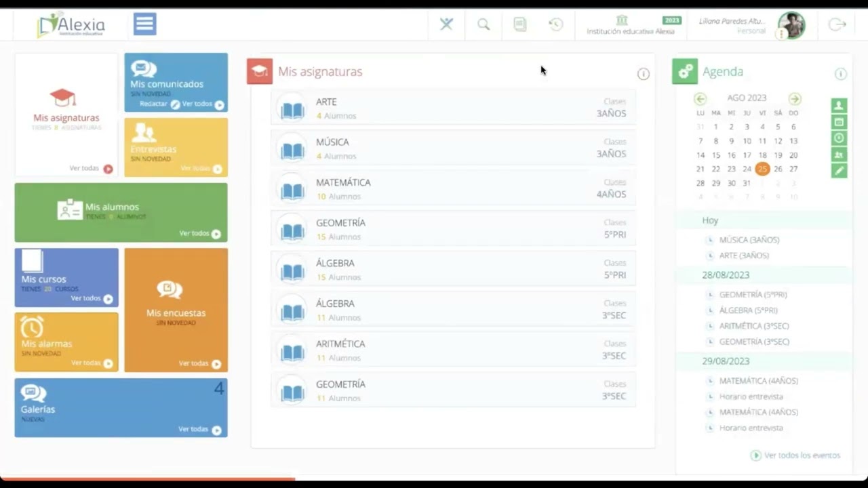Screen dimensions: 868x488
Task: Click the Alexia logo
Action: click(71, 24)
